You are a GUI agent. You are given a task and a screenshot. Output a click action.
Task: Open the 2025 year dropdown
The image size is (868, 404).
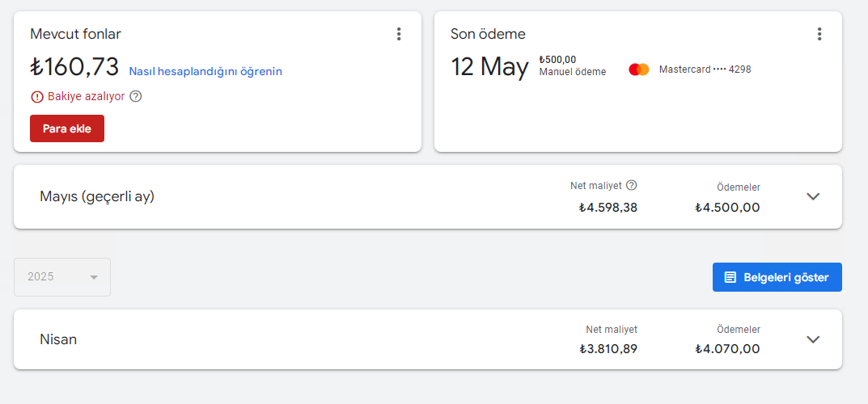[62, 277]
